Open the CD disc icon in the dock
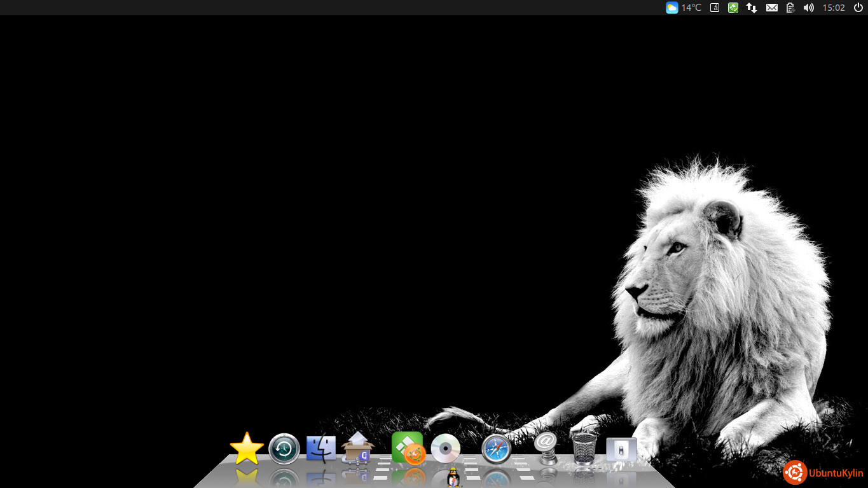This screenshot has height=488, width=868. (x=445, y=449)
